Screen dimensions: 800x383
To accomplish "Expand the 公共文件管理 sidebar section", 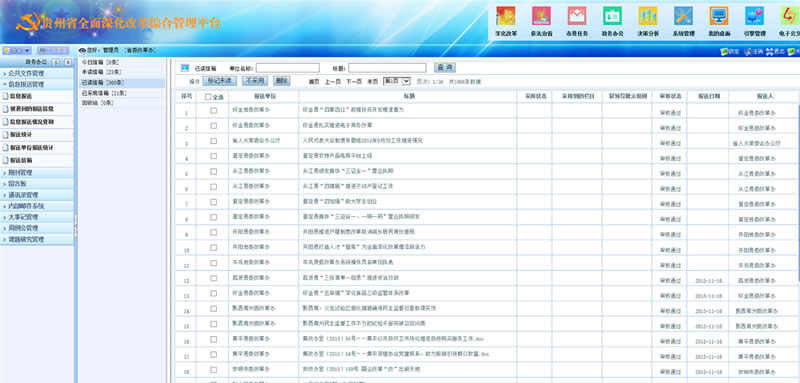I will coord(37,73).
